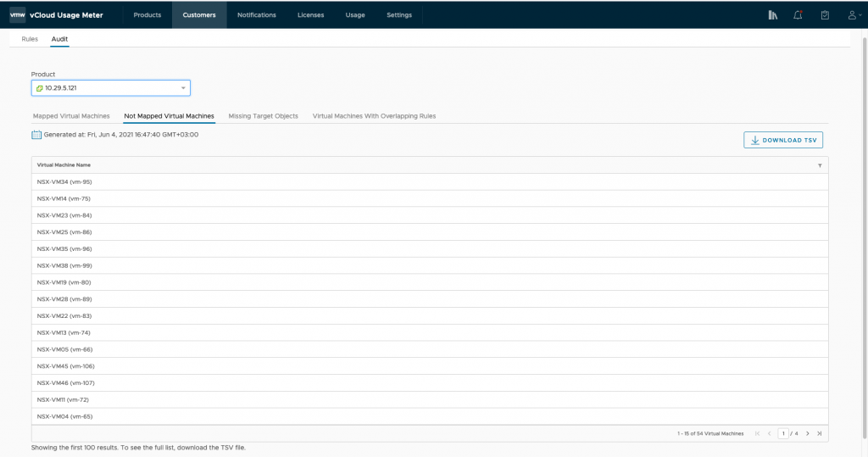Click the 1 - 15 of 54 Virtual Machines text
The width and height of the screenshot is (868, 457).
click(710, 433)
